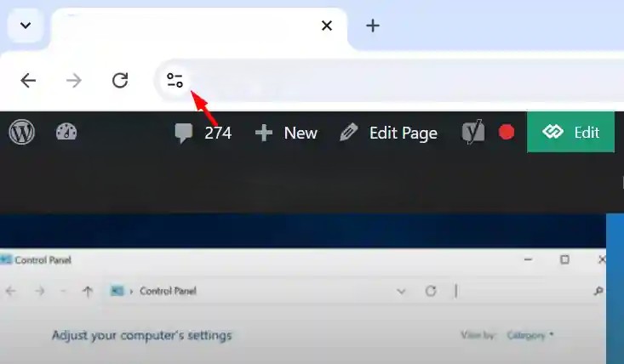
Task: Reload the browser page
Action: click(120, 80)
